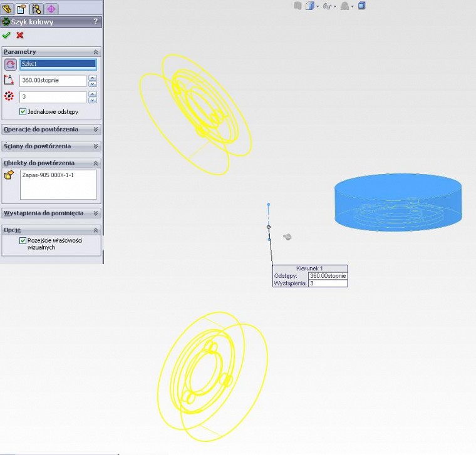
Task: Open the DimXpertManager tab
Action: pyautogui.click(x=51, y=9)
